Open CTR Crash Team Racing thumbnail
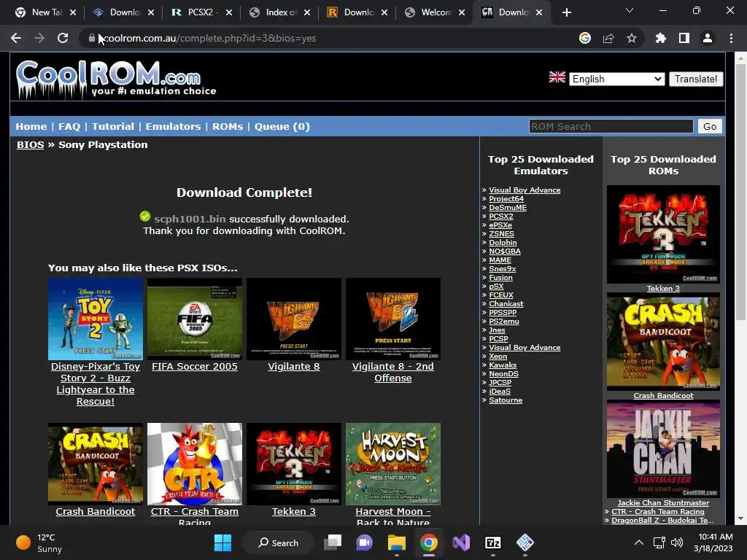This screenshot has width=747, height=560. (194, 464)
